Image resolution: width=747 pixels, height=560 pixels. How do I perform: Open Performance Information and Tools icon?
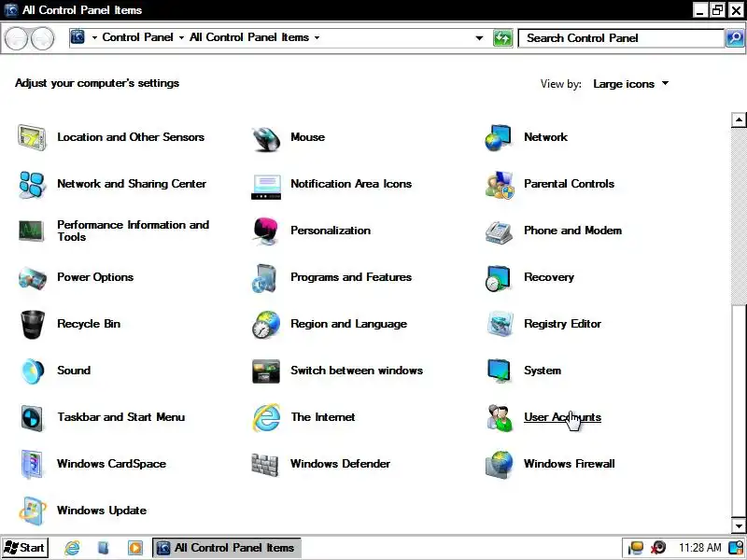(32, 231)
